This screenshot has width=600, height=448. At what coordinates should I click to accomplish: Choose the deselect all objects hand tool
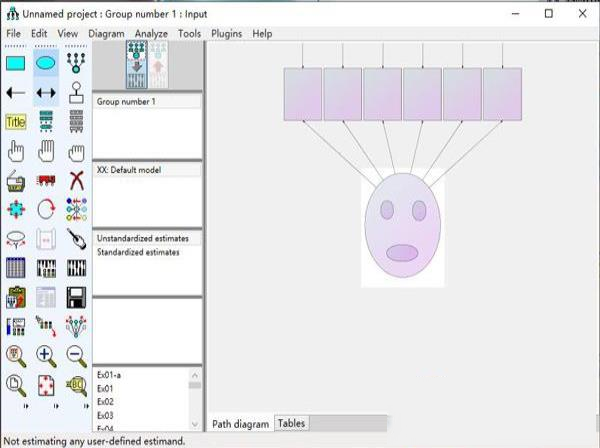tap(76, 152)
